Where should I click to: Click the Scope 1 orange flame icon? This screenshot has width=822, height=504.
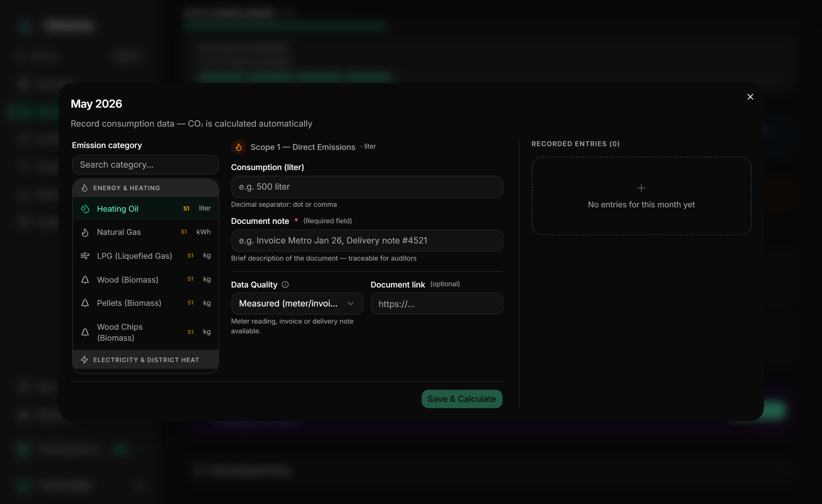click(x=238, y=147)
